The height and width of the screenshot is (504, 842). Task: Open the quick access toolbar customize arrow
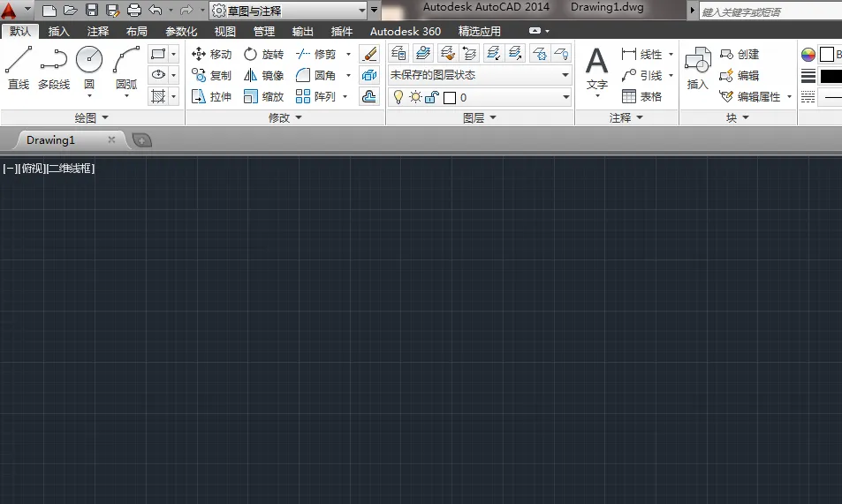pos(375,10)
